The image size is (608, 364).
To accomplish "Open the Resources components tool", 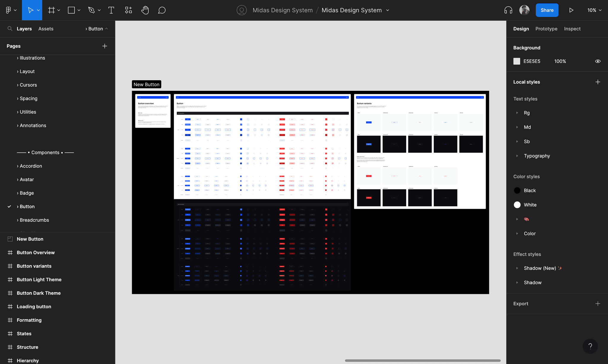I will point(128,10).
